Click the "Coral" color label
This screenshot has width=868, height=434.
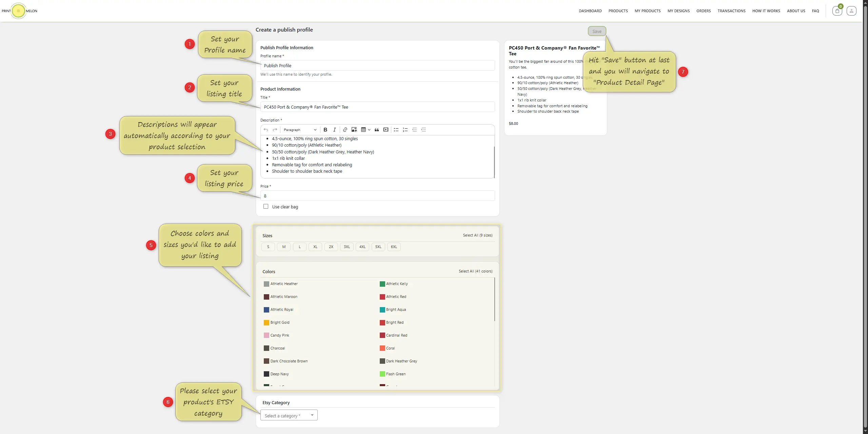pyautogui.click(x=391, y=348)
